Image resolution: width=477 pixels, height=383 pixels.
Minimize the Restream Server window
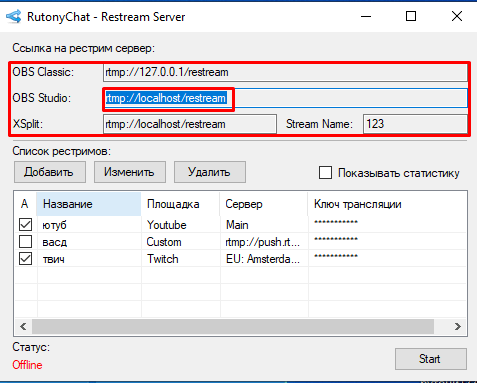(366, 16)
